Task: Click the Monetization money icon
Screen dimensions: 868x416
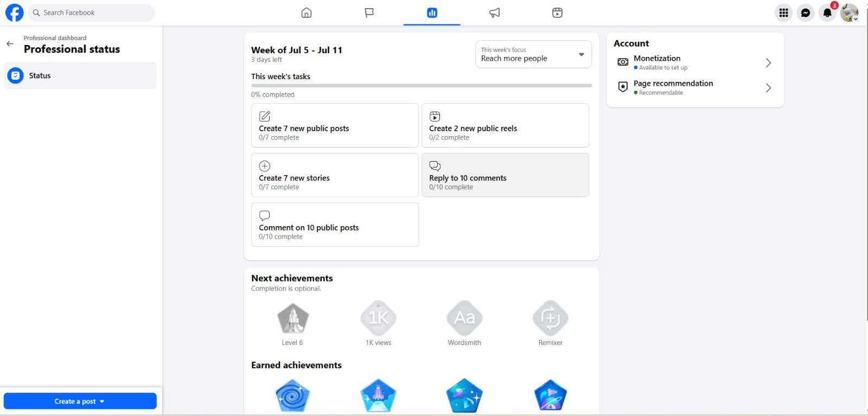Action: click(x=623, y=62)
